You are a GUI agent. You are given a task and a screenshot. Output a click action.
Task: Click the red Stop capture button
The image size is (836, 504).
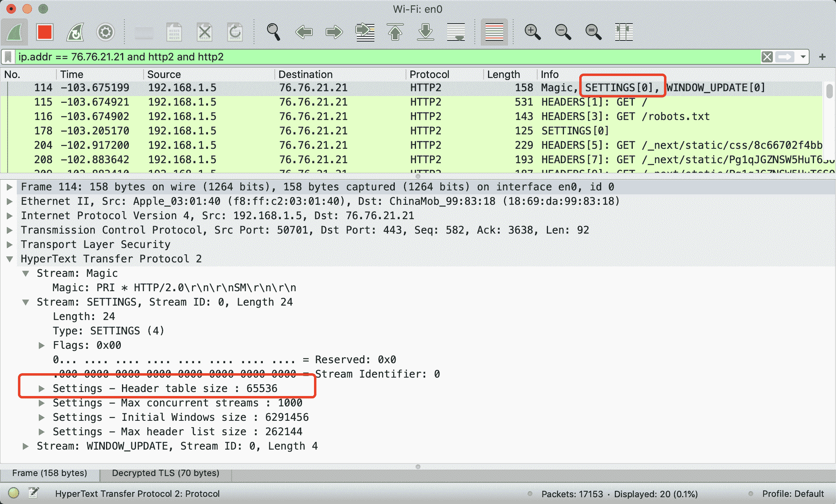point(44,32)
